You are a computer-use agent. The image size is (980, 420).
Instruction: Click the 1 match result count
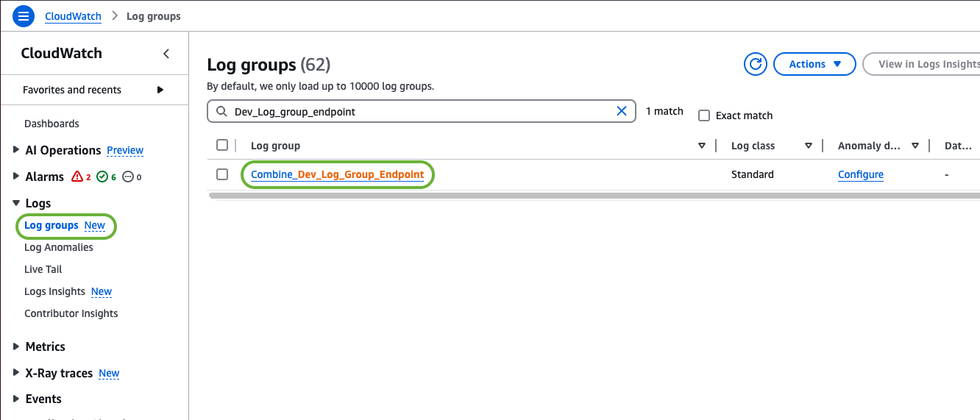pyautogui.click(x=664, y=111)
